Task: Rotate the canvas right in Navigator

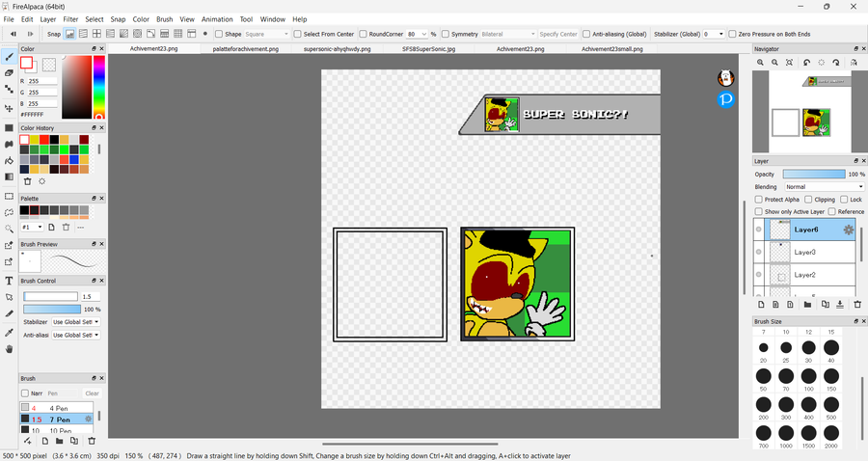Action: coord(836,63)
